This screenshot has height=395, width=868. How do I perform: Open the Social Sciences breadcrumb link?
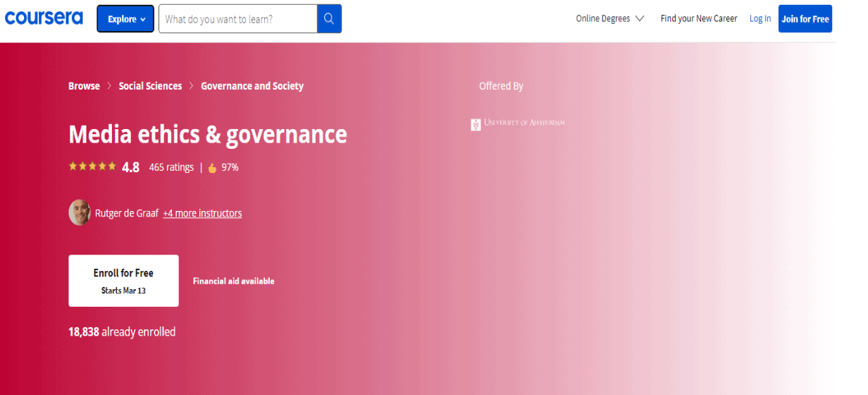pyautogui.click(x=150, y=86)
